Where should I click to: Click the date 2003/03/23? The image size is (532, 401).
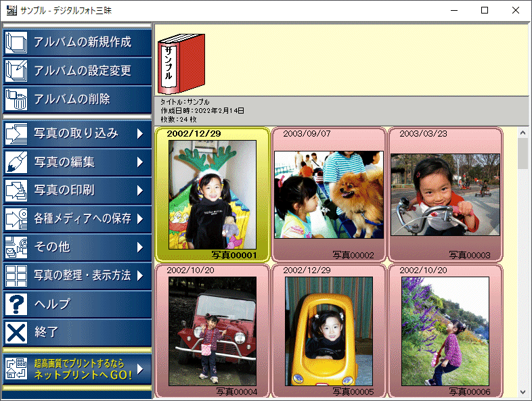[x=423, y=133]
